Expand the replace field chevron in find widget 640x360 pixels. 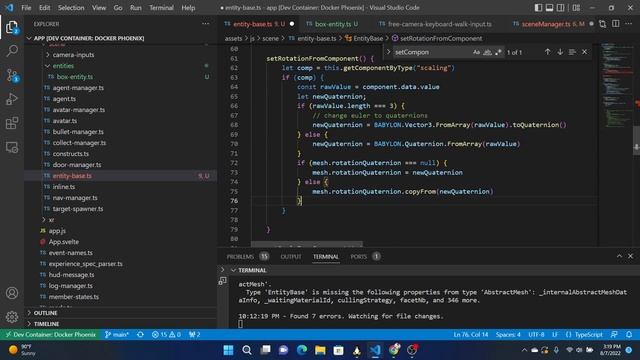(388, 52)
